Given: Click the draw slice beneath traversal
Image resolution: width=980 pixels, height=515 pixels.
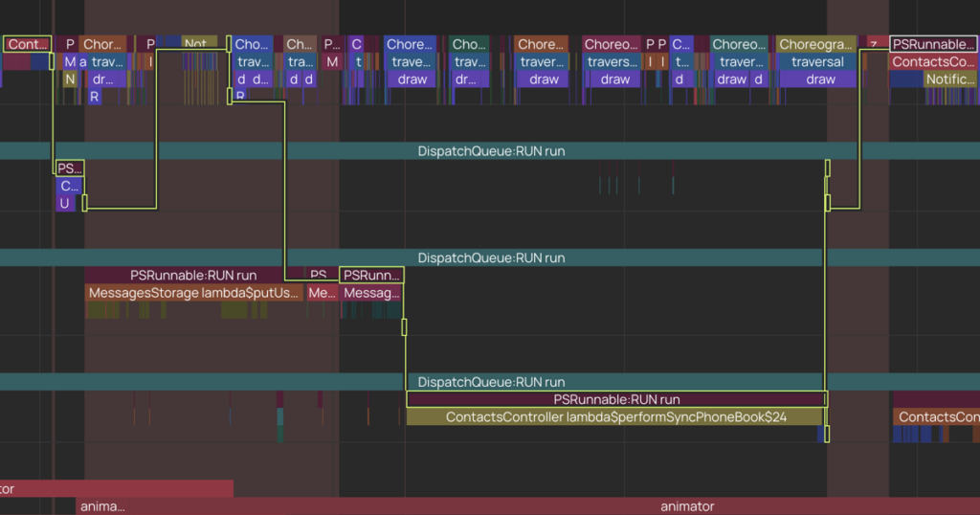Looking at the screenshot, I should pos(820,79).
